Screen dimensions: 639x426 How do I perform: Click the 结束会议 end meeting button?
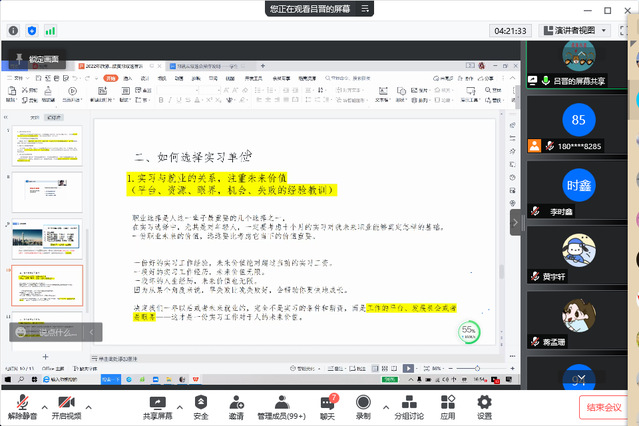point(604,407)
